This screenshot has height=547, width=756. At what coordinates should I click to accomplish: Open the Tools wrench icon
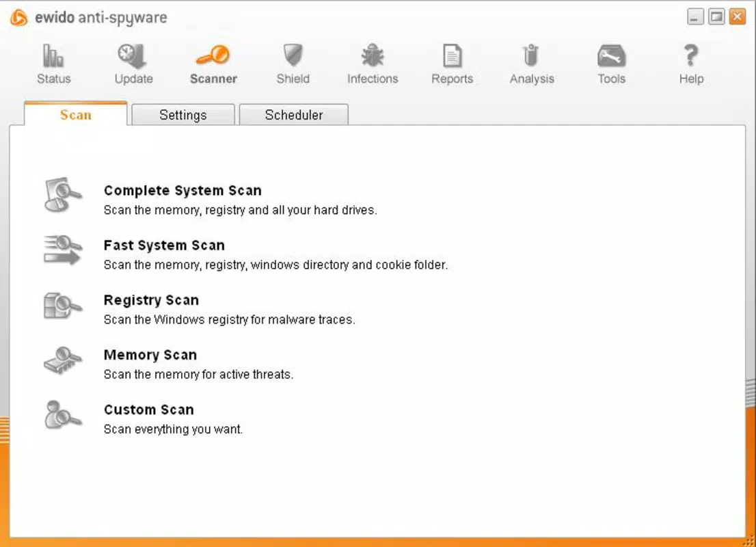point(611,56)
